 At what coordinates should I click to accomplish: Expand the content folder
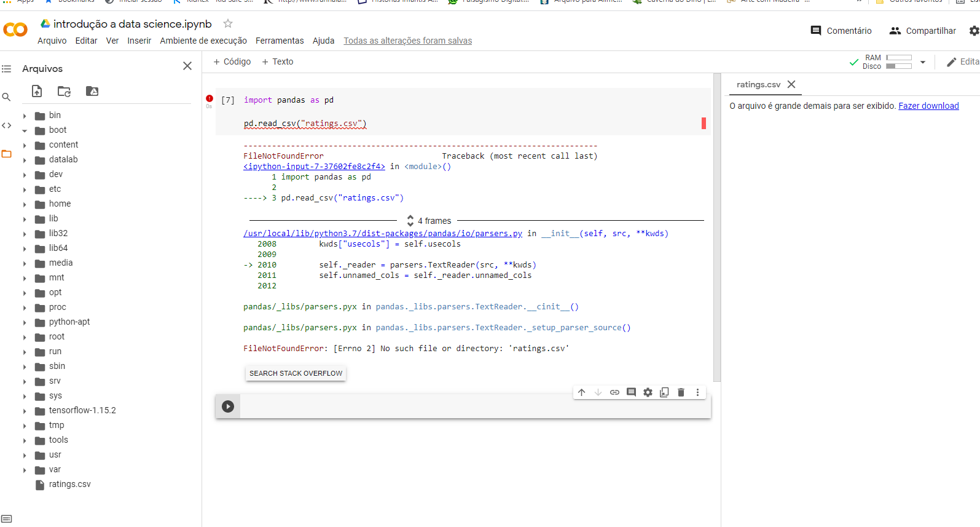[x=25, y=145]
